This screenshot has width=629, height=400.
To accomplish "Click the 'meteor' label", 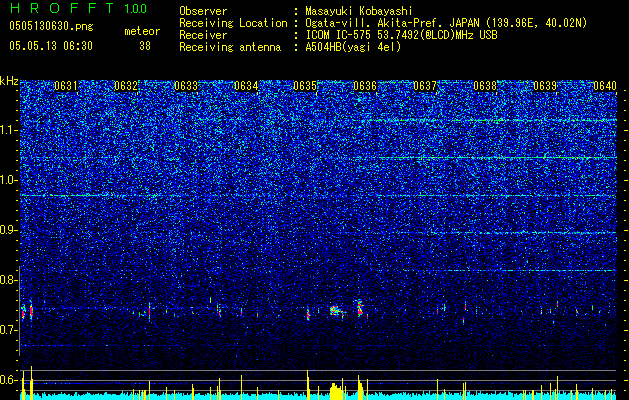I will pyautogui.click(x=142, y=31).
